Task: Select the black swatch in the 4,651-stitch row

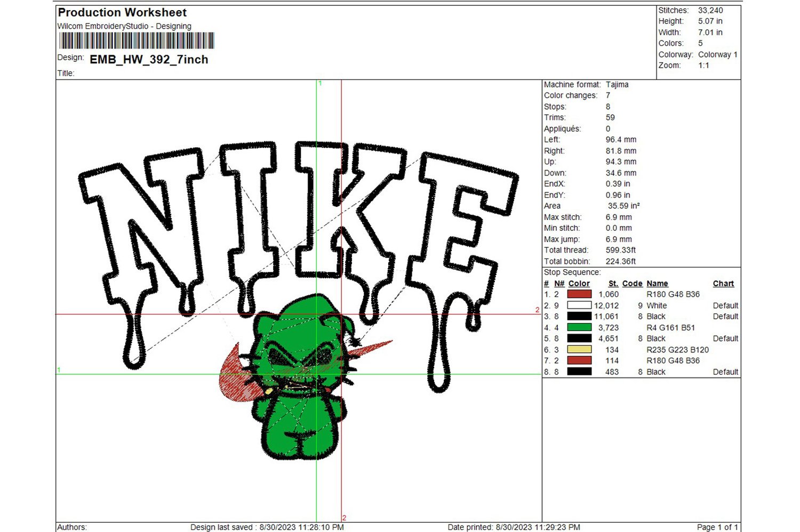Action: point(579,338)
